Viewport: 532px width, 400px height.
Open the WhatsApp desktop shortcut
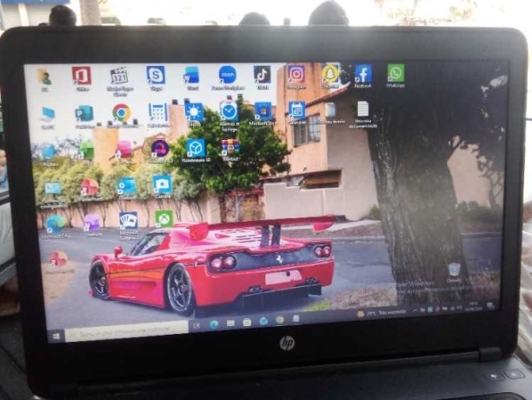click(x=396, y=76)
